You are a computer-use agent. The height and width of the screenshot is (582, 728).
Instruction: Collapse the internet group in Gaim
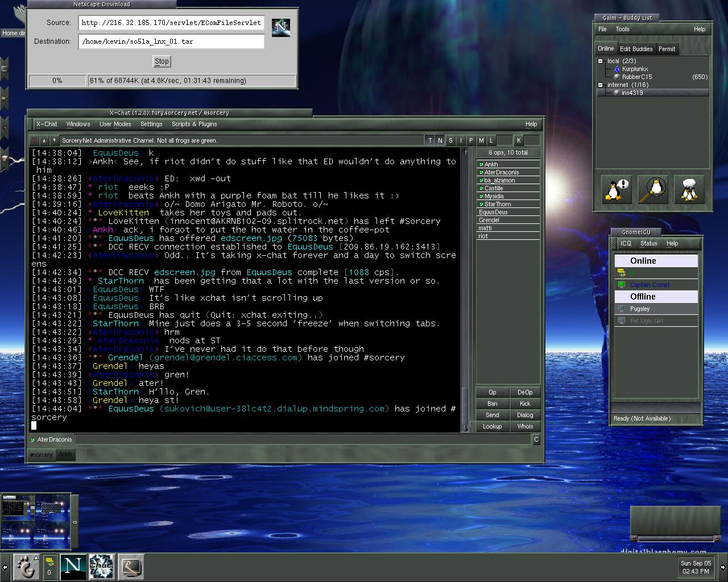[x=600, y=85]
